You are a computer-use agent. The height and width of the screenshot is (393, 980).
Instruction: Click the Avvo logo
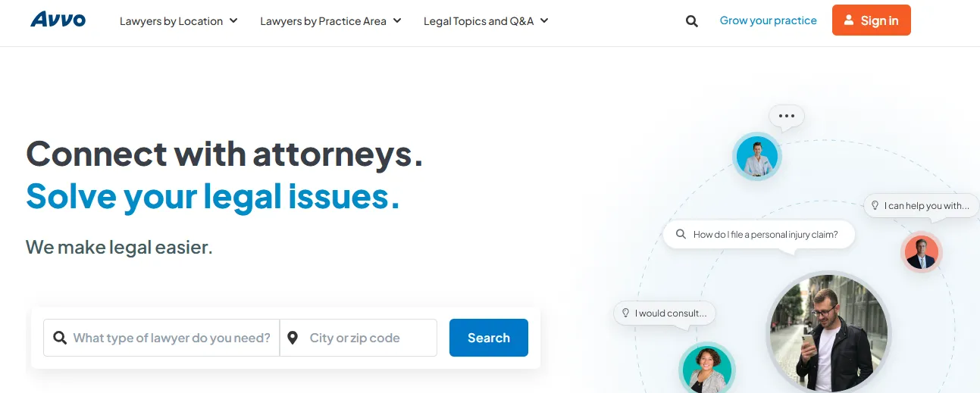58,20
